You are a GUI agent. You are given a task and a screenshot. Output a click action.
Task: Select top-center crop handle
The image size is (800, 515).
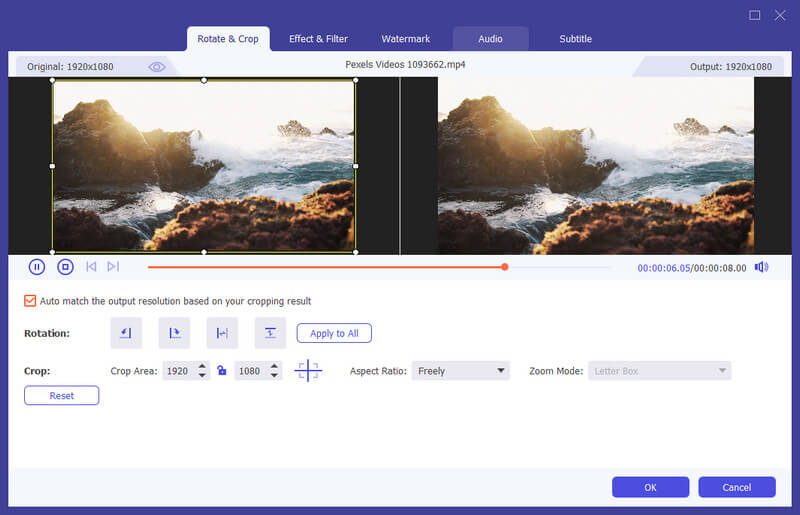(x=204, y=80)
